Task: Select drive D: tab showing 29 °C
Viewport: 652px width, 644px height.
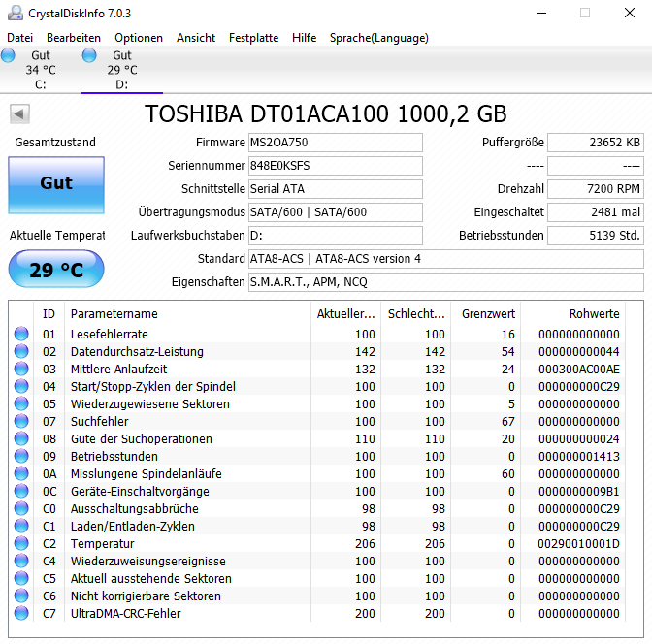Action: 122,70
